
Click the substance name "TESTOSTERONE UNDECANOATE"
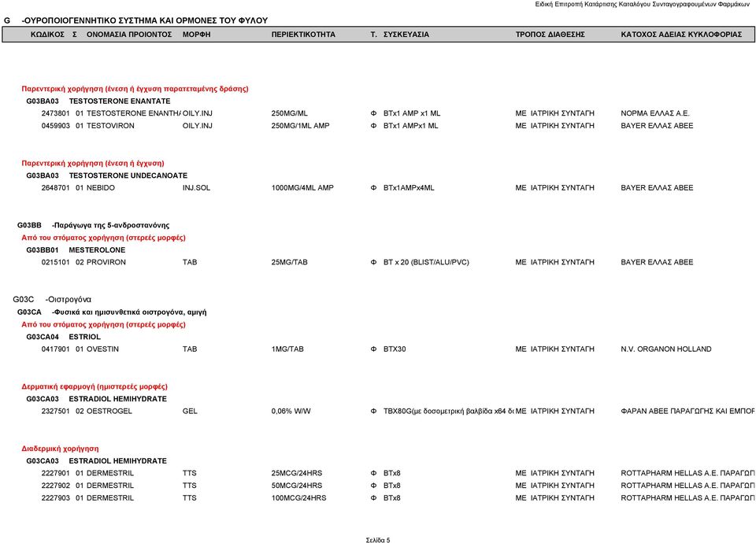point(128,175)
